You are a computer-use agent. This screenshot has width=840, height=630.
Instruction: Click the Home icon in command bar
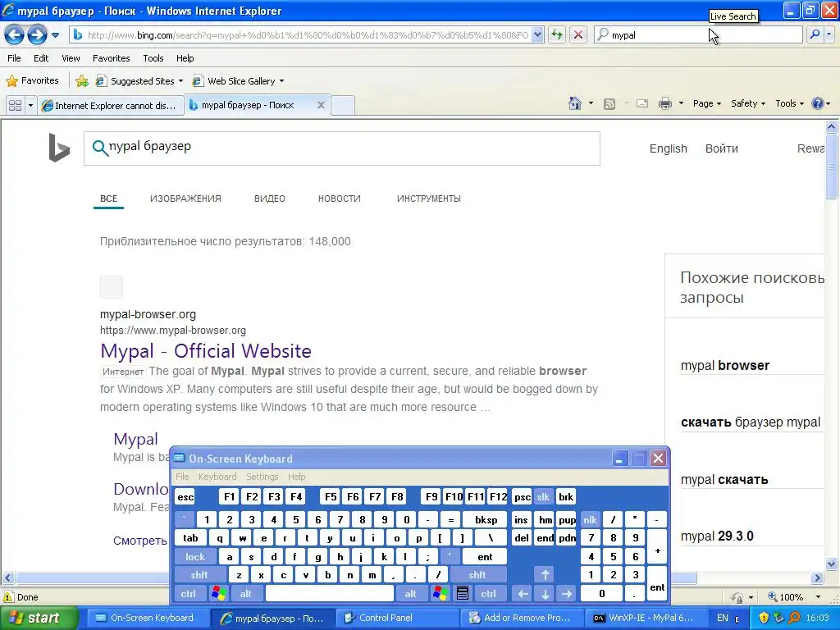coord(575,103)
